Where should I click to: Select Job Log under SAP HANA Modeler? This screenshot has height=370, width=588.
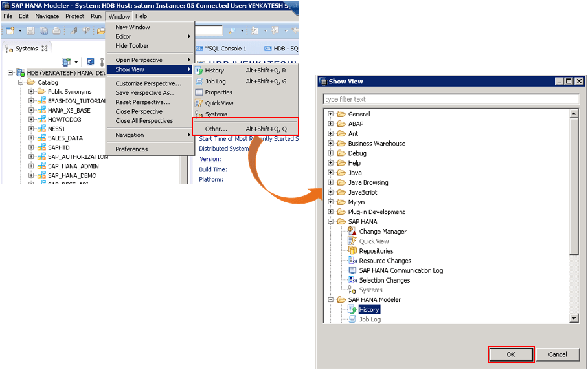pyautogui.click(x=370, y=319)
